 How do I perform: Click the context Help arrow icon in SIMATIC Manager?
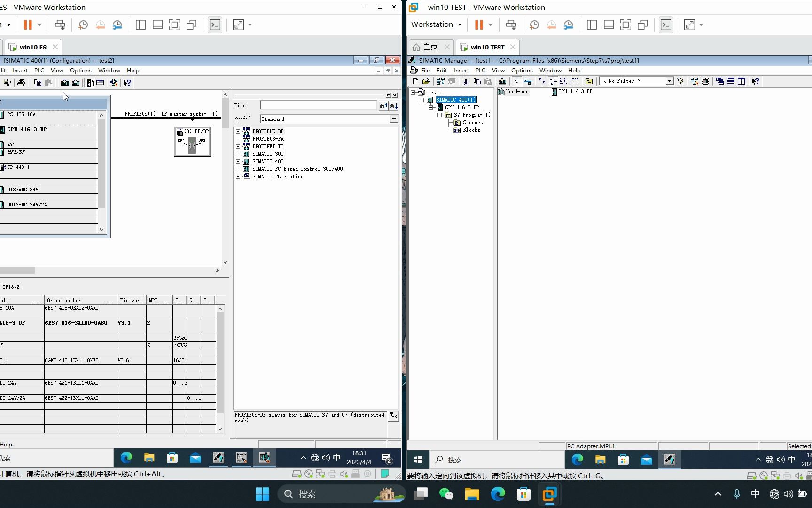tap(756, 81)
